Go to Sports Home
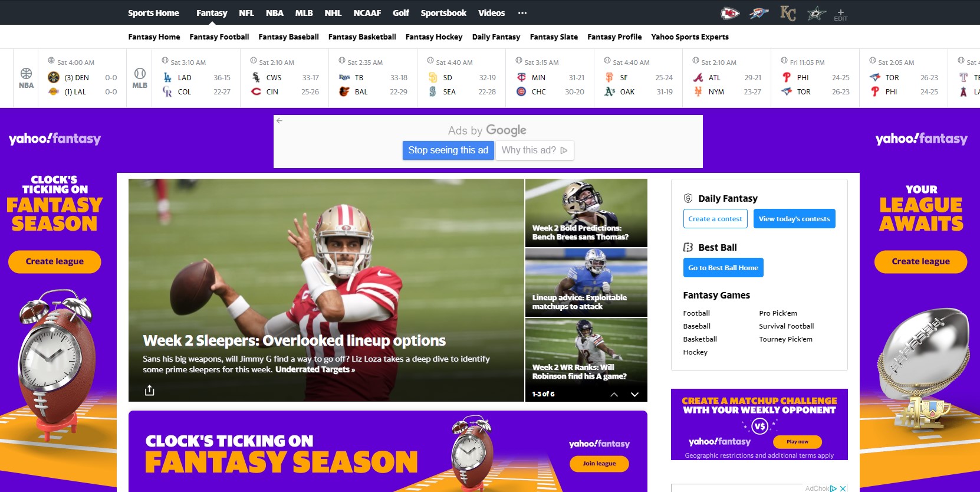This screenshot has width=980, height=492. [x=153, y=12]
